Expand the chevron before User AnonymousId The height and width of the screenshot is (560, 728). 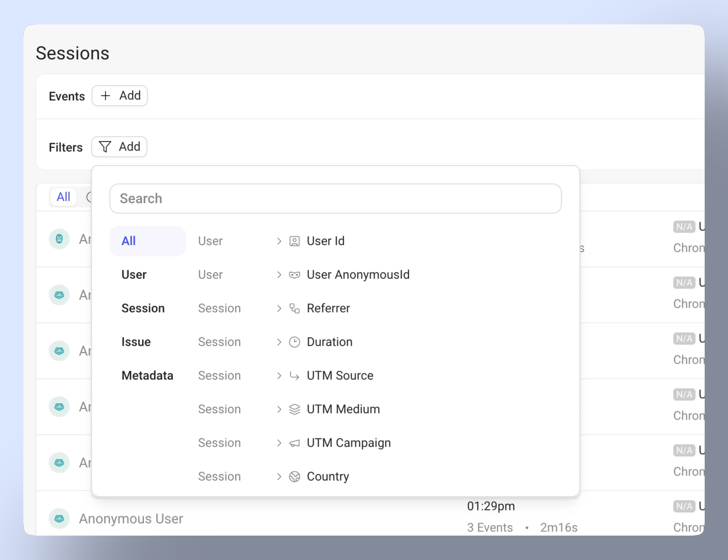point(279,275)
